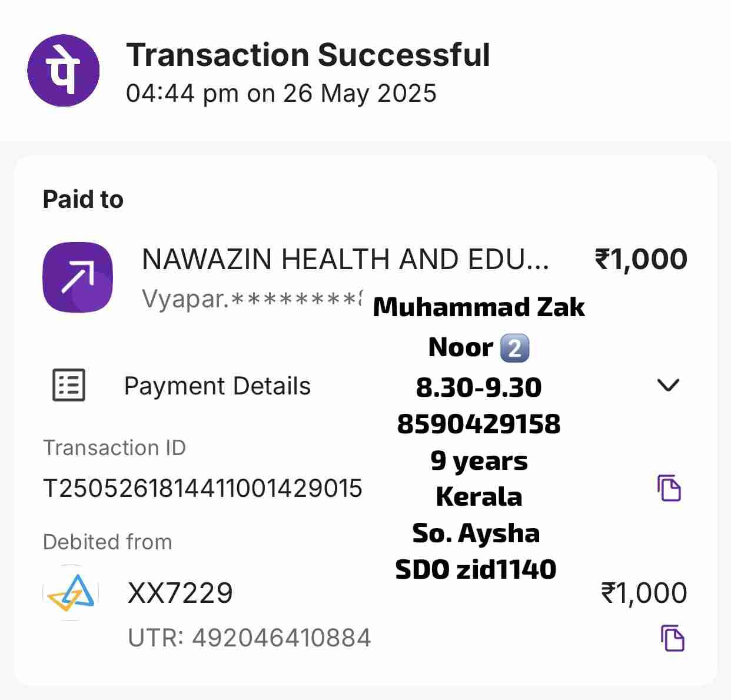Click the Debited from label

(x=108, y=542)
